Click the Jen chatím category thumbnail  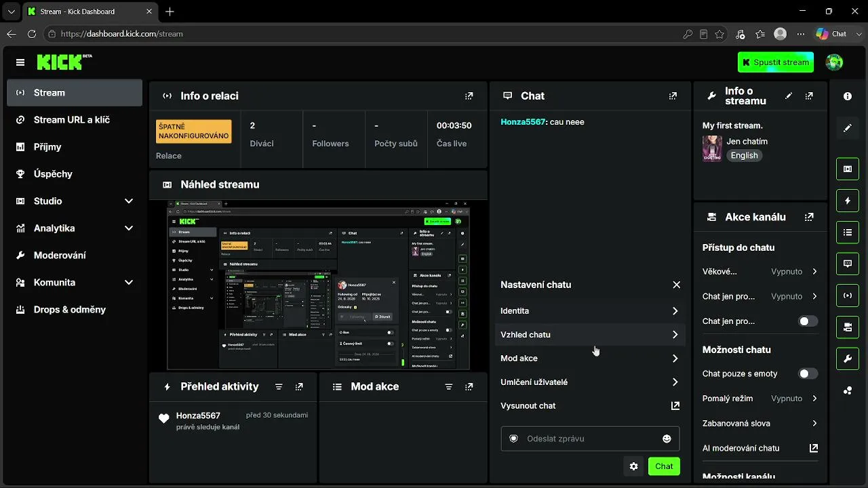[x=712, y=148]
